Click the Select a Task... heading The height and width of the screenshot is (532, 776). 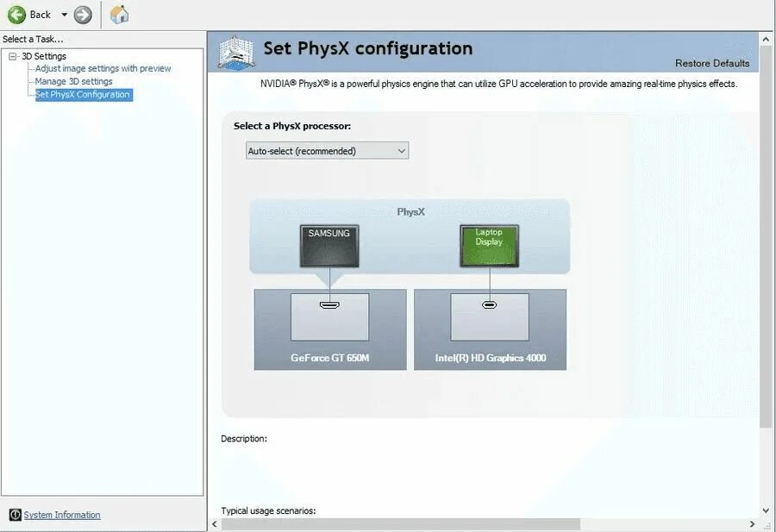tap(33, 39)
